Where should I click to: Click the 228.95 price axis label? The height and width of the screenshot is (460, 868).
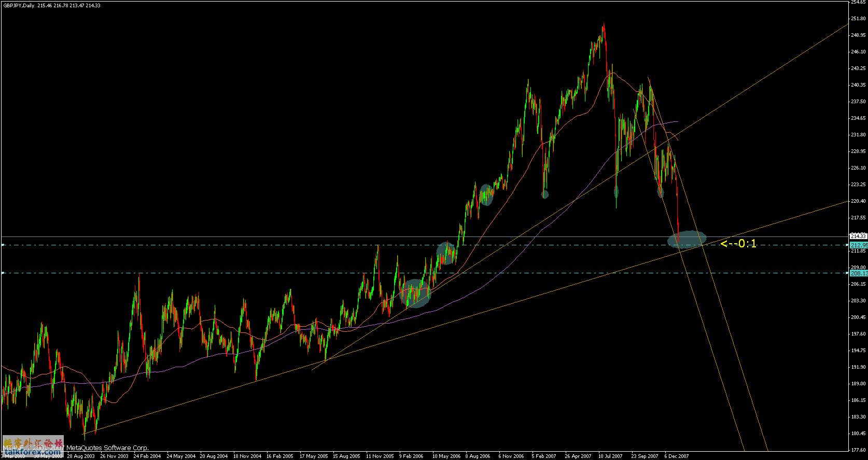click(858, 151)
